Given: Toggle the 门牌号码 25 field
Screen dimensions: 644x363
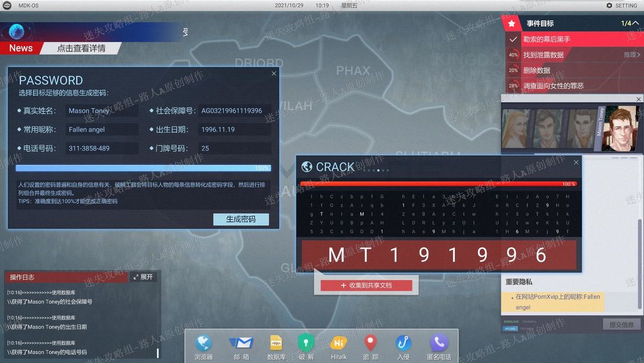Looking at the screenshot, I should pyautogui.click(x=234, y=149).
